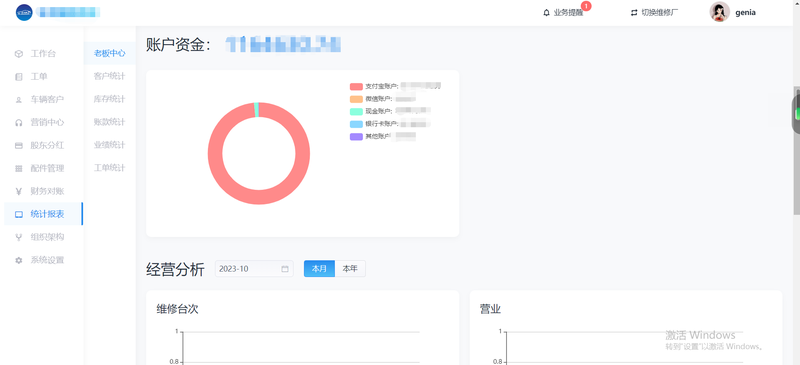Switch to 账款统计 submenu tab
The height and width of the screenshot is (365, 800).
110,122
